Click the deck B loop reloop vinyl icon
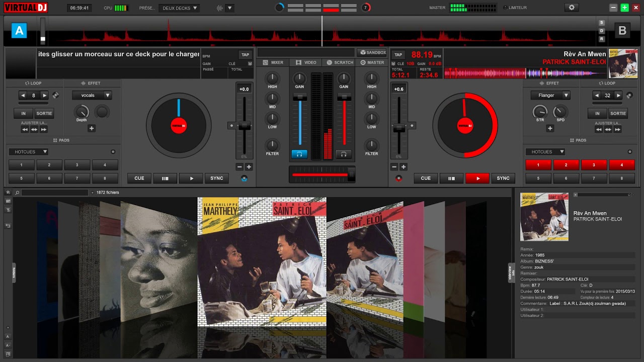Image resolution: width=644 pixels, height=362 pixels. 629,95
